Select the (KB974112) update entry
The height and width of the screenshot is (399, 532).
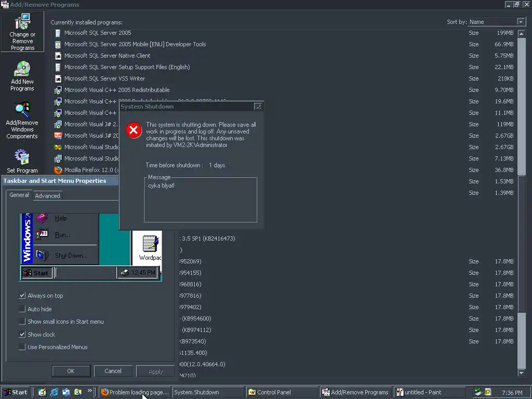[196, 330]
